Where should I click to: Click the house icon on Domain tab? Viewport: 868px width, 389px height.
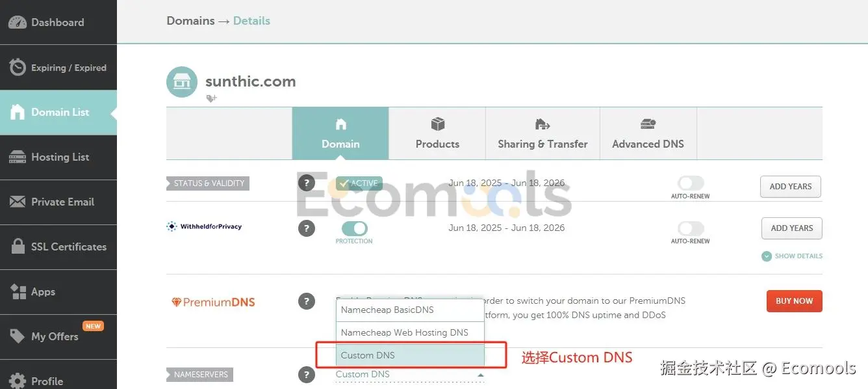click(340, 124)
